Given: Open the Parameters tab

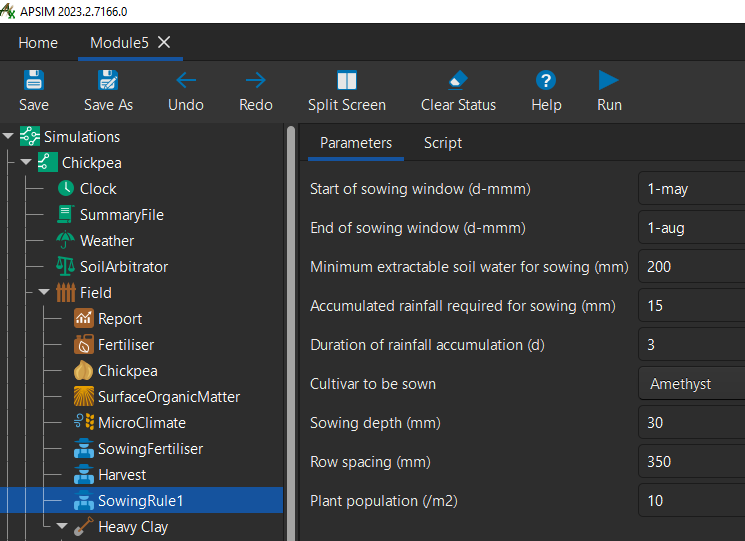Looking at the screenshot, I should click(x=356, y=143).
